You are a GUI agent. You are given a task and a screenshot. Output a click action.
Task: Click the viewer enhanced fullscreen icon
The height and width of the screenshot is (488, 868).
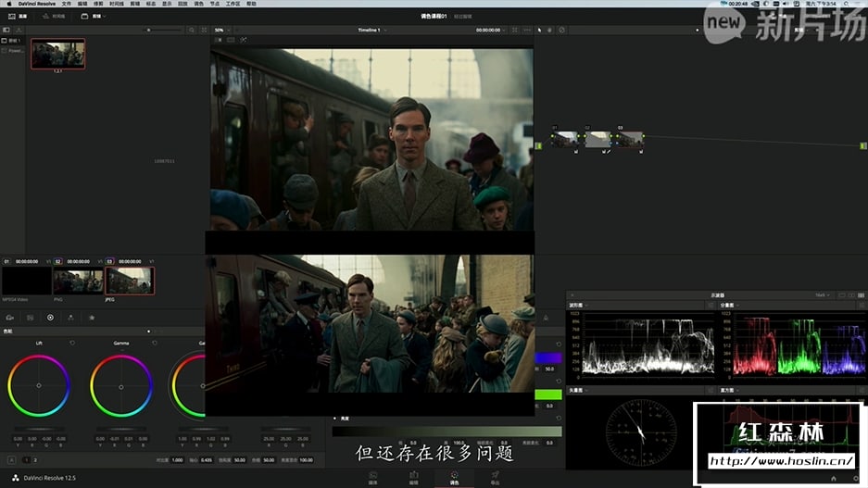pyautogui.click(x=515, y=30)
